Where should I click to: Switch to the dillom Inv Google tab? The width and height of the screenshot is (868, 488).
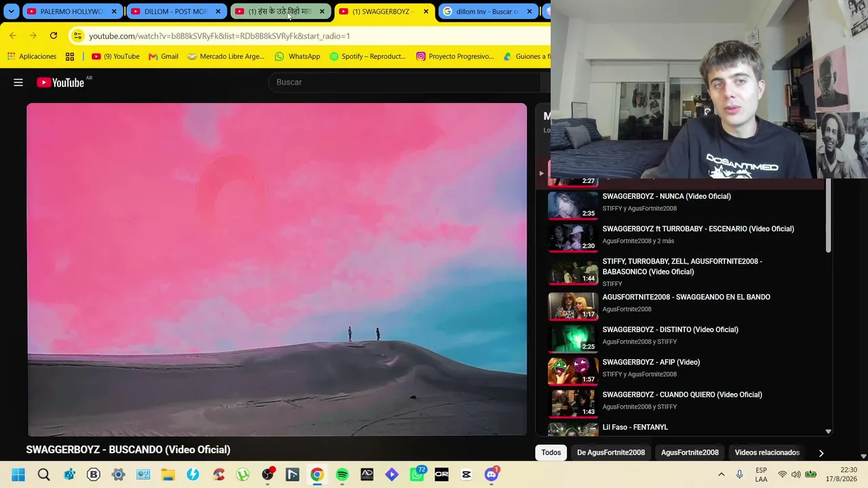487,12
